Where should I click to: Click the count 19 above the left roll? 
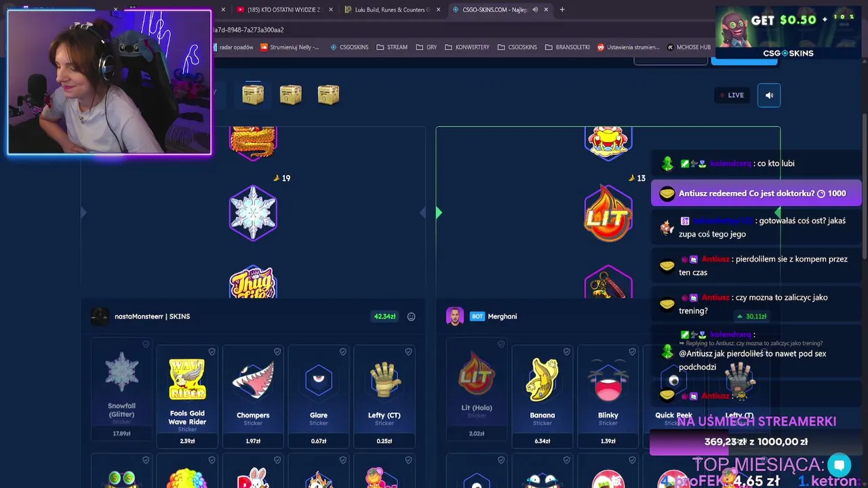[x=285, y=178]
